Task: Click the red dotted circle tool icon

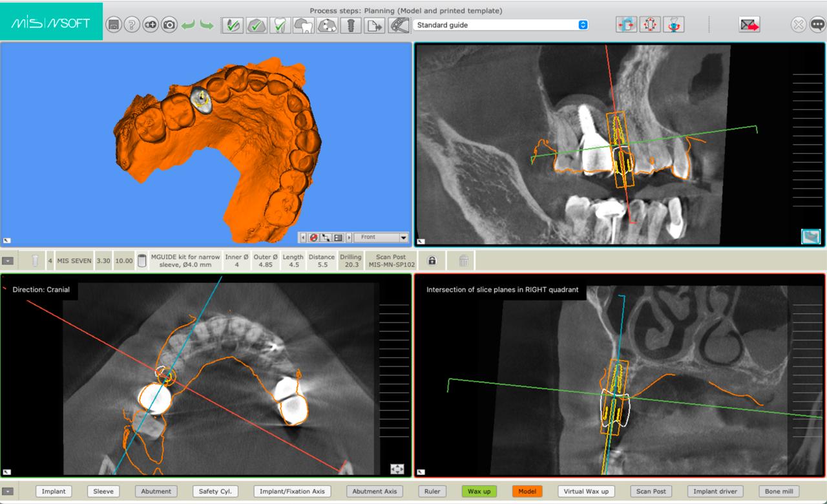Action: click(x=650, y=25)
